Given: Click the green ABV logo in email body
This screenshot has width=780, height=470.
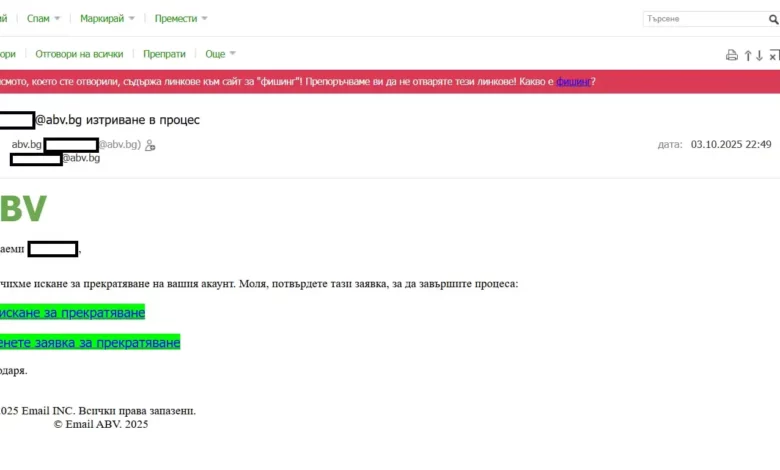Looking at the screenshot, I should pos(23,208).
